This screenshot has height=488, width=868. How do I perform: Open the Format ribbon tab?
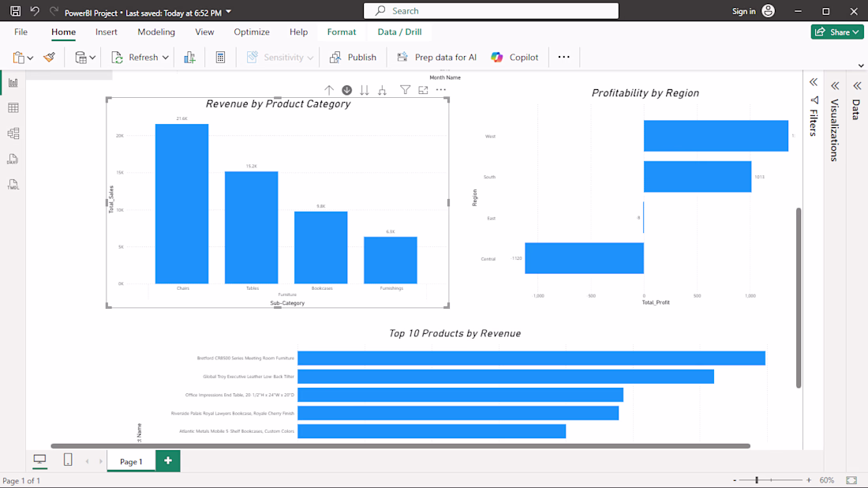pyautogui.click(x=342, y=32)
